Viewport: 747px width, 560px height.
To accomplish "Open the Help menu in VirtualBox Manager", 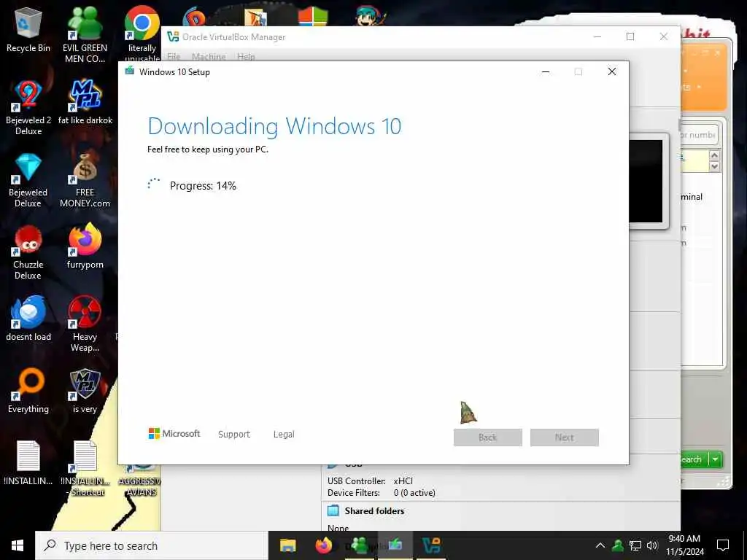I will point(246,56).
